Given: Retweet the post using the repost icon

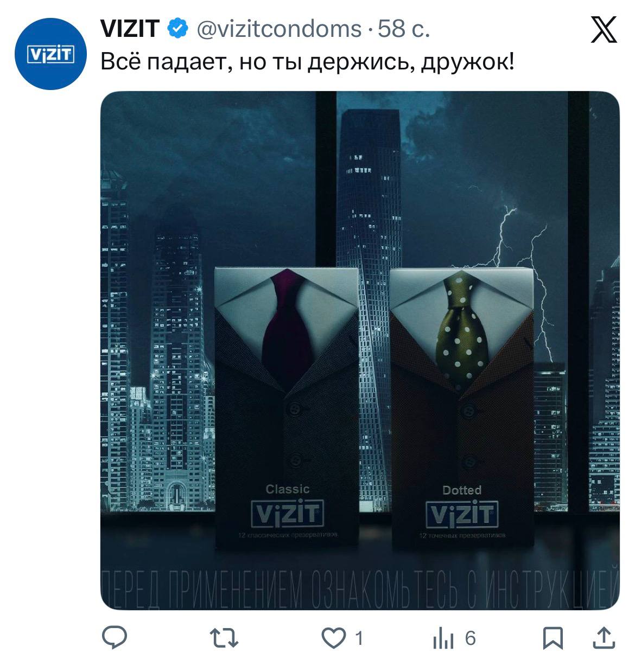Looking at the screenshot, I should [224, 638].
